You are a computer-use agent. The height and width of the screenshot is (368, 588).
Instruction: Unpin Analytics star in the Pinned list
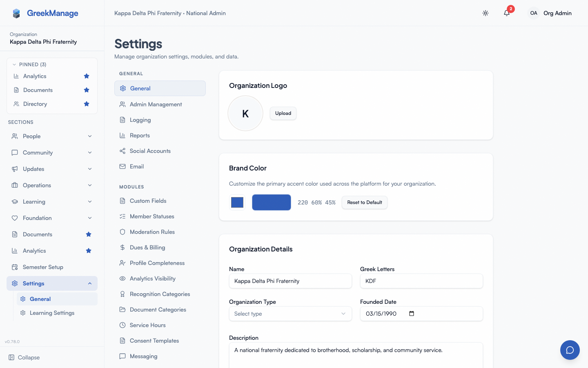point(87,76)
